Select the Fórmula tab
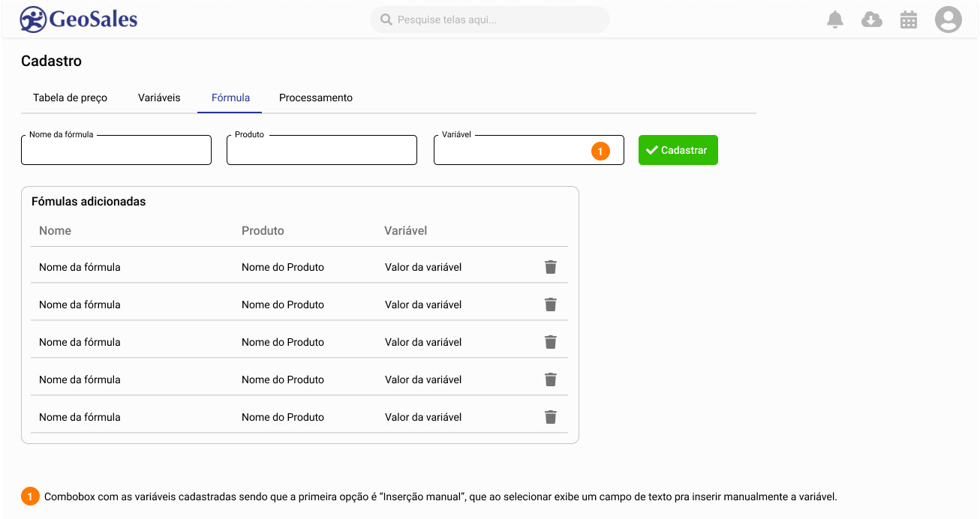Viewport: 980px width, 519px height. (230, 98)
